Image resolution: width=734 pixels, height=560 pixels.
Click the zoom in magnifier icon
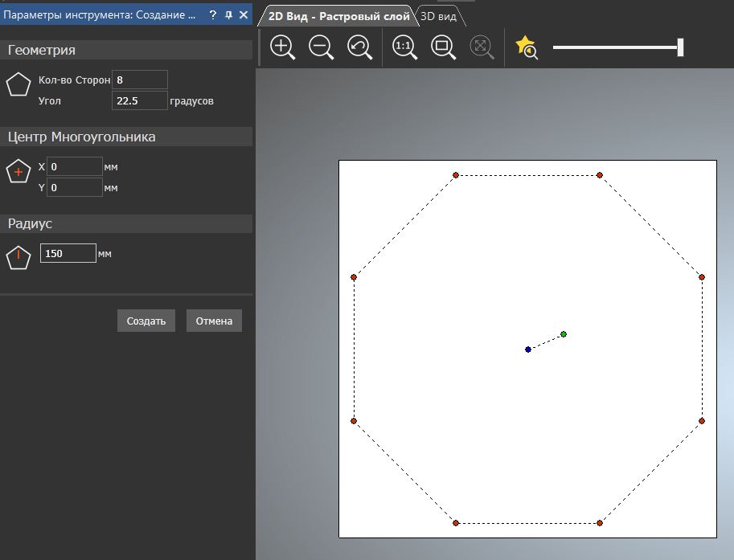282,47
